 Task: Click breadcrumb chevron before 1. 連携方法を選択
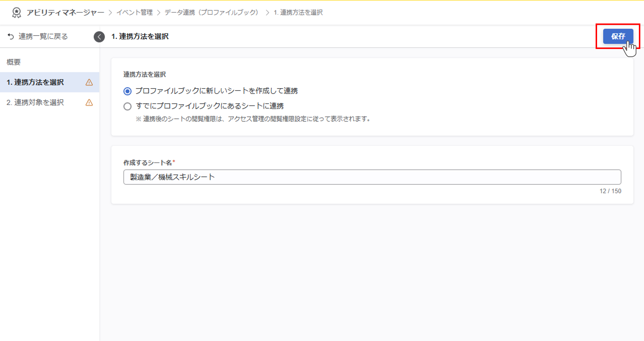click(x=268, y=13)
